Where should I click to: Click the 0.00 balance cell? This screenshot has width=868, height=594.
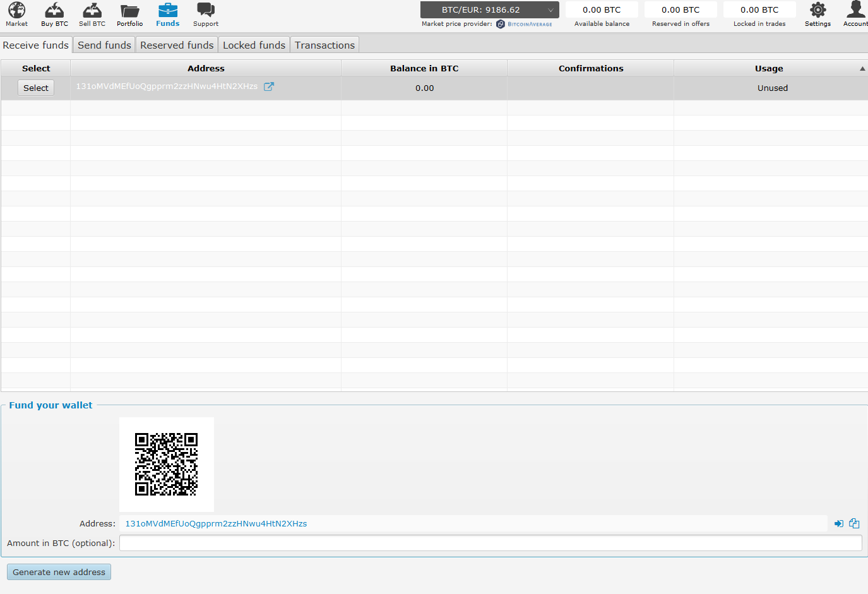tap(424, 88)
